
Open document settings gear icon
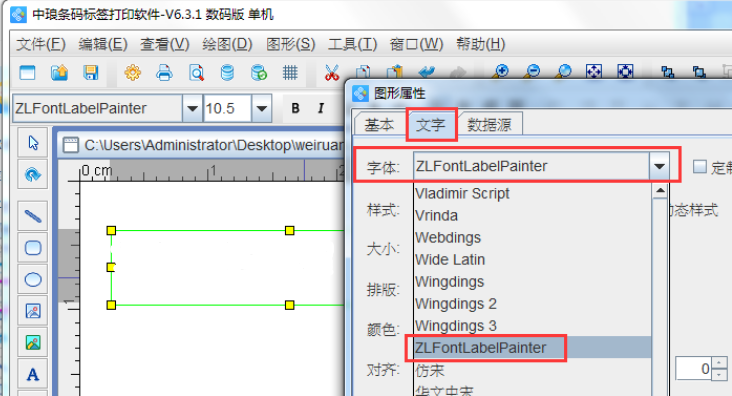click(x=133, y=73)
